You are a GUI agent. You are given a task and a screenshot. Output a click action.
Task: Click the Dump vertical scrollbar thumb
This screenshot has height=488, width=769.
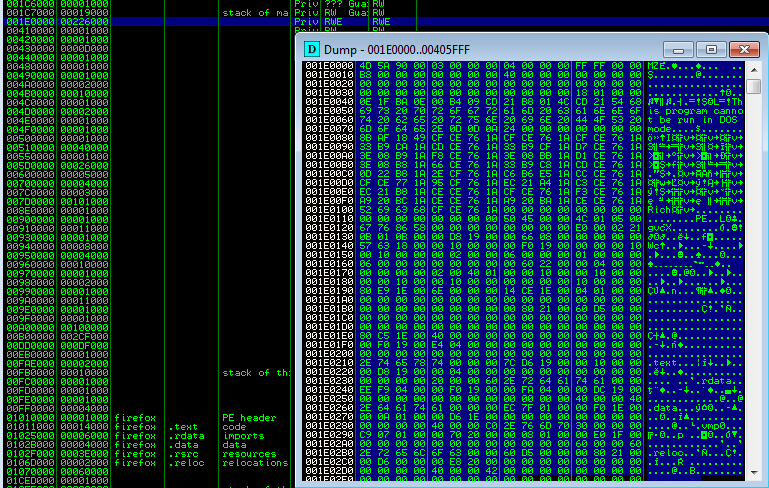[754, 87]
